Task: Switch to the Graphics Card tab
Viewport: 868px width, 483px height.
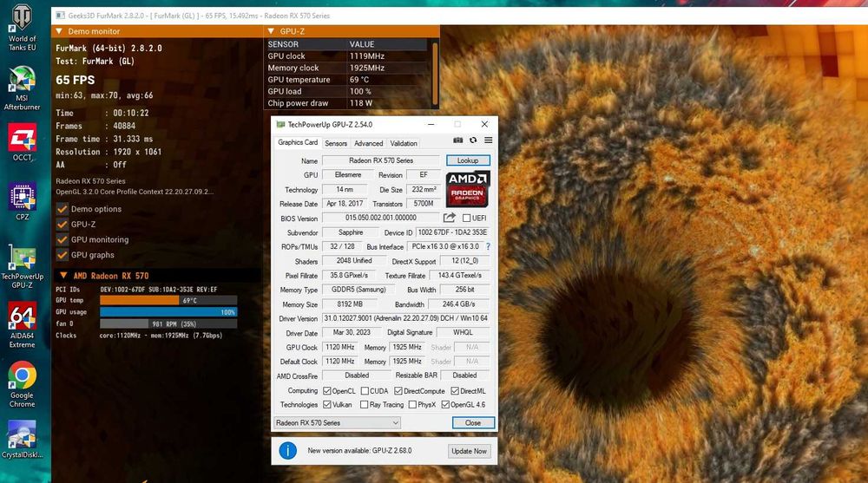Action: pyautogui.click(x=298, y=143)
